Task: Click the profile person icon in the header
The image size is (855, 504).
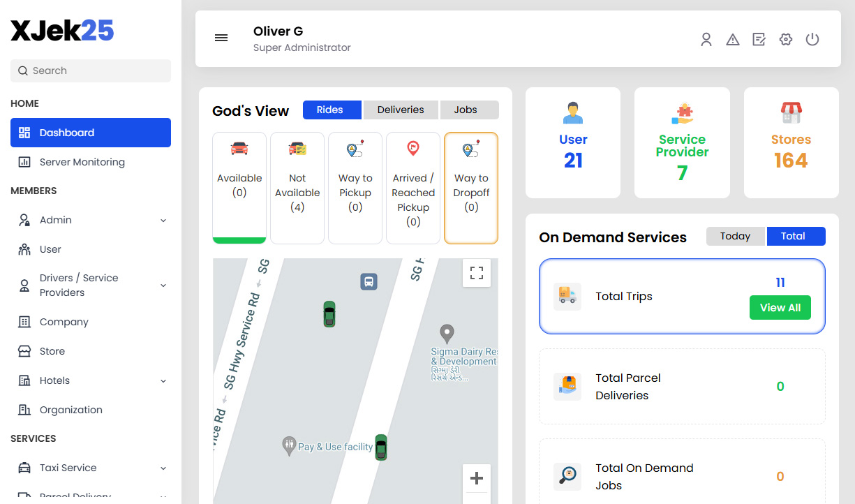Action: 706,40
